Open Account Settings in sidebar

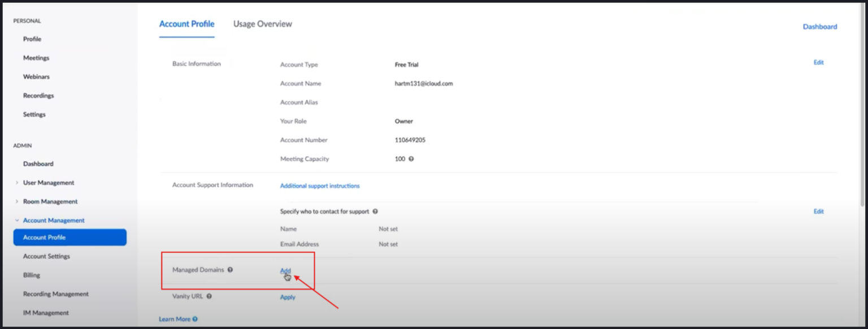point(46,256)
